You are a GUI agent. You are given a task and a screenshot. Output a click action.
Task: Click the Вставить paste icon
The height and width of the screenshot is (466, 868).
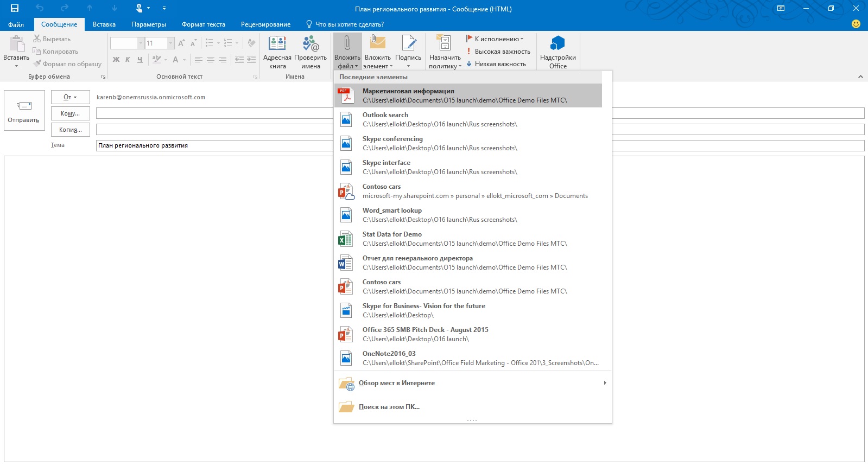coord(16,44)
